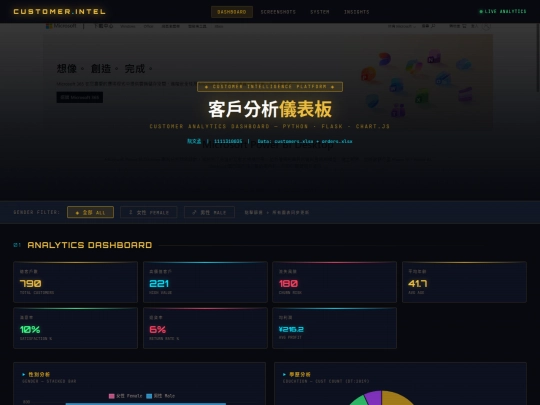The width and height of the screenshot is (540, 405).
Task: Click the male symbol icon in filter
Action: click(194, 212)
